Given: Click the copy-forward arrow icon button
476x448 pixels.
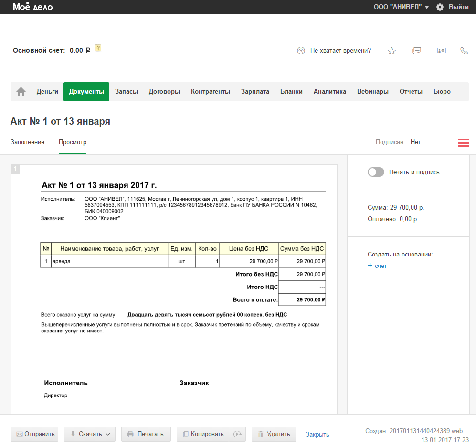Looking at the screenshot, I should coord(237,434).
